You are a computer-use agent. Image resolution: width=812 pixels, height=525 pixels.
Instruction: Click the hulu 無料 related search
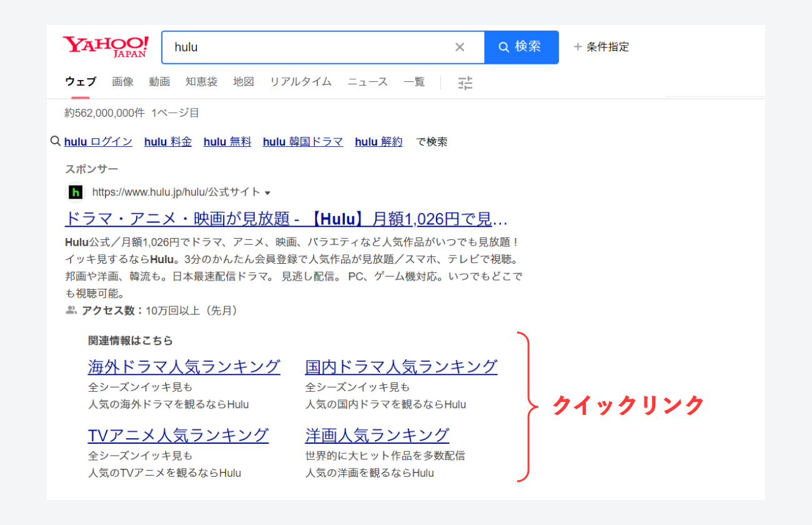pyautogui.click(x=227, y=142)
